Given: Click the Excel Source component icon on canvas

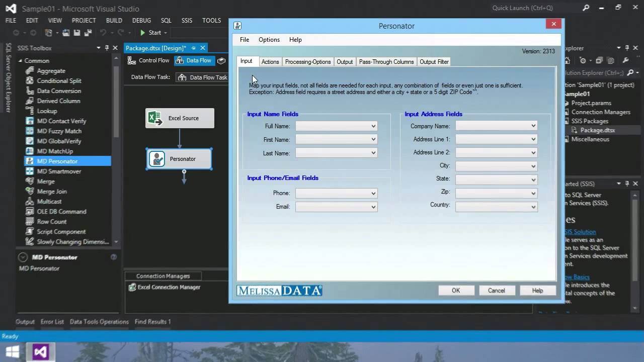Looking at the screenshot, I should click(155, 118).
